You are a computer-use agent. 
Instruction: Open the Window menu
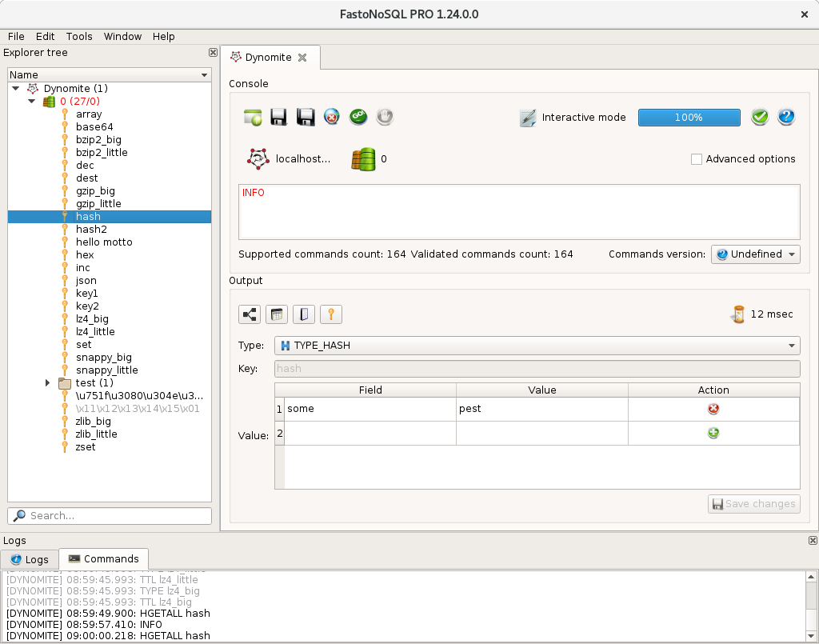pyautogui.click(x=122, y=37)
